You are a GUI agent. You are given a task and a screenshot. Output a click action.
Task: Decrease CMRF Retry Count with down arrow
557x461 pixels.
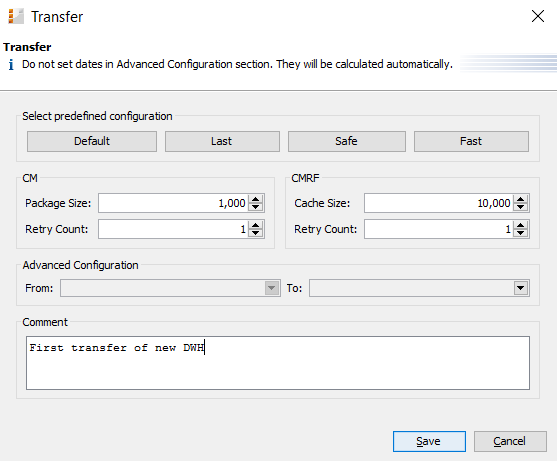521,233
